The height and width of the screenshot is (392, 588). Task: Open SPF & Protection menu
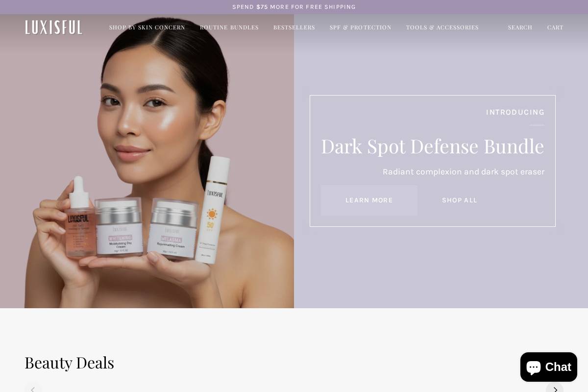(x=360, y=27)
